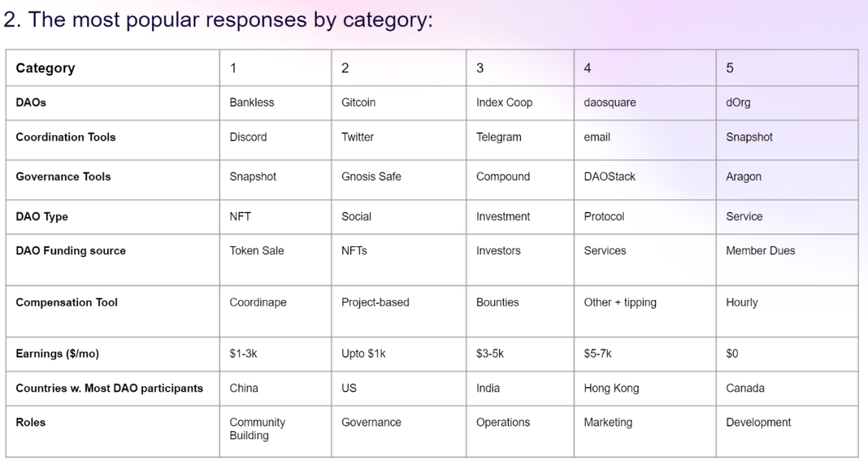Select the 'Discord' cell under column 1
The width and height of the screenshot is (868, 465).
tap(275, 140)
